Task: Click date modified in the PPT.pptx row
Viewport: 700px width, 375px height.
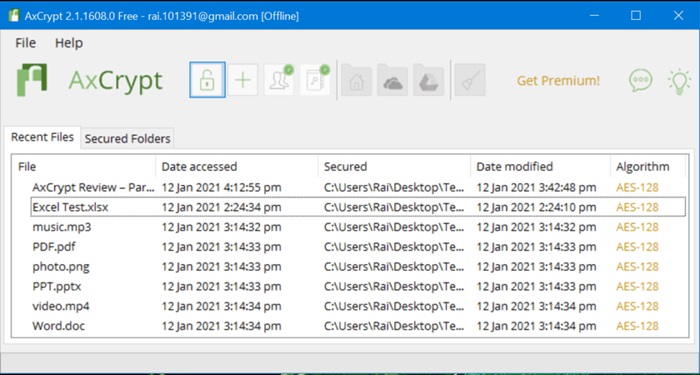Action: 536,286
